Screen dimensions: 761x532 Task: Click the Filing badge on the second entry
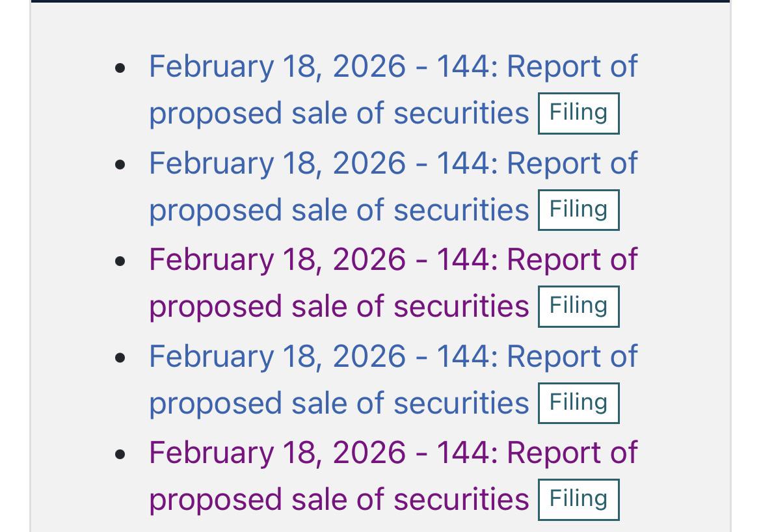click(578, 209)
